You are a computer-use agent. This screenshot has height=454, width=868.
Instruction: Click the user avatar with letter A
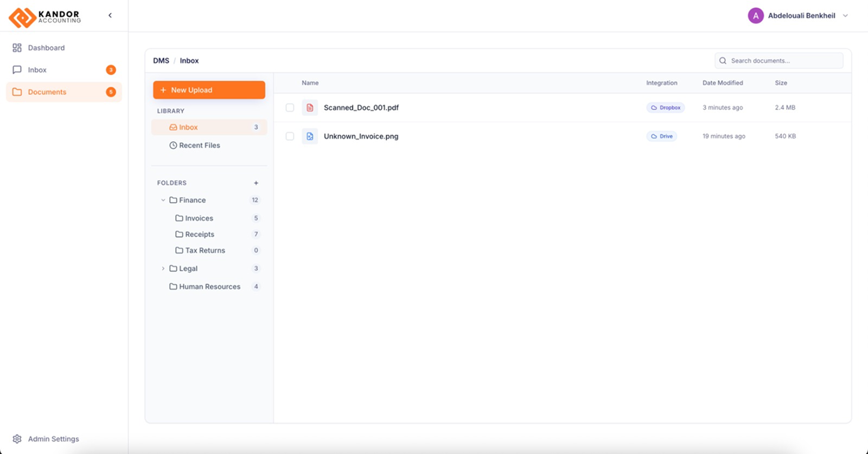pos(755,16)
